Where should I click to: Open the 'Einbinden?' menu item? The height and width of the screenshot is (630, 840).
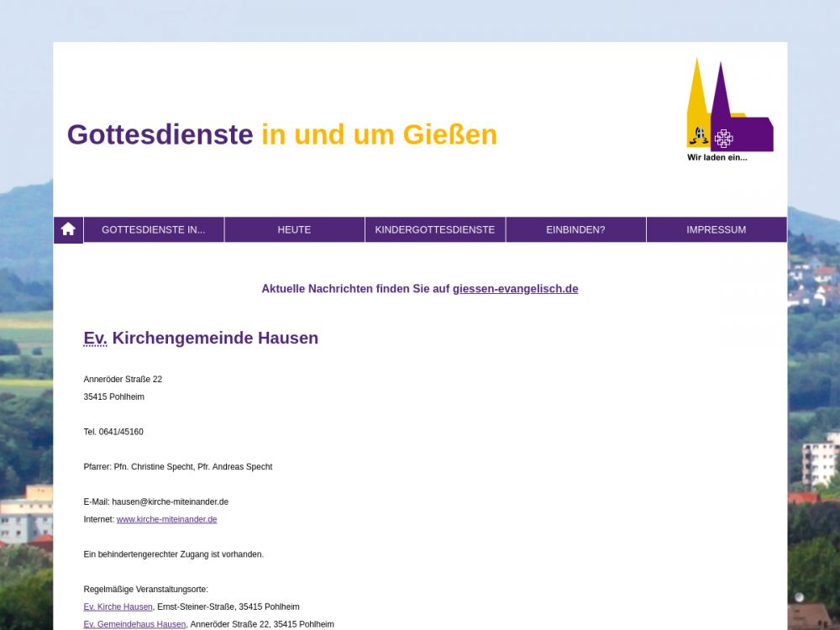575,229
